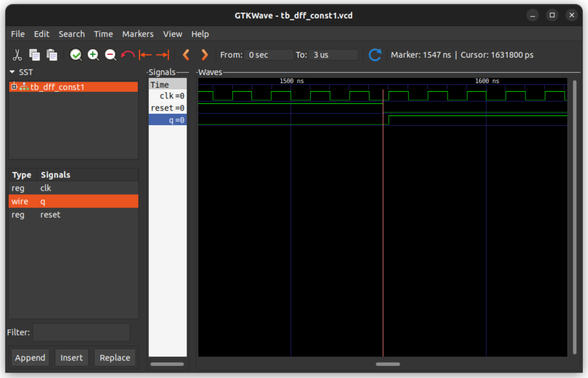Find next signal edge
Viewport: 588px width, 378px height.
[204, 55]
